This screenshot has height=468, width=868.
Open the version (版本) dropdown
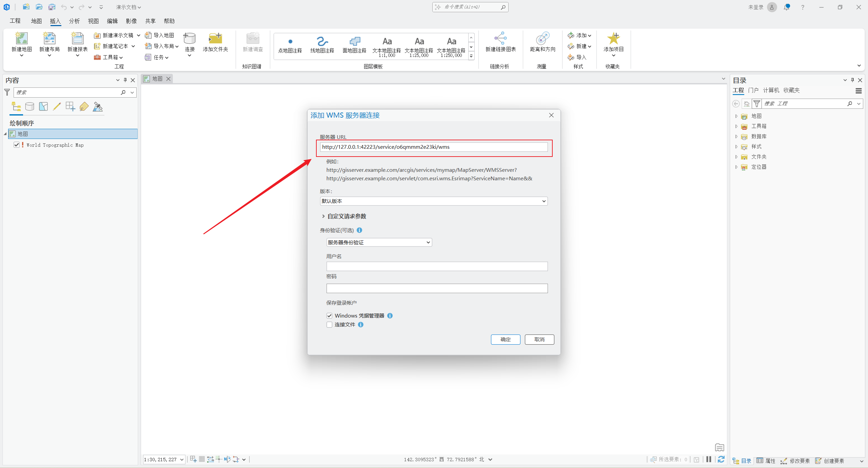[433, 201]
